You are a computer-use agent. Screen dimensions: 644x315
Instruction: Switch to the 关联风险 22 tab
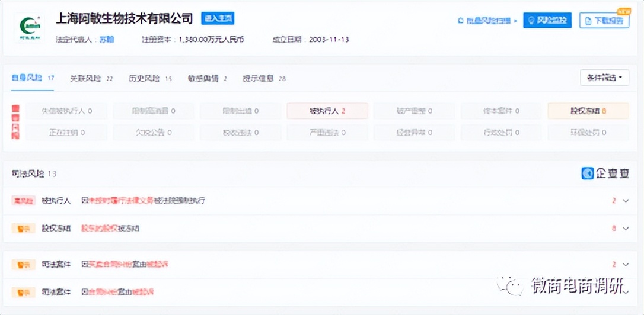(x=91, y=78)
